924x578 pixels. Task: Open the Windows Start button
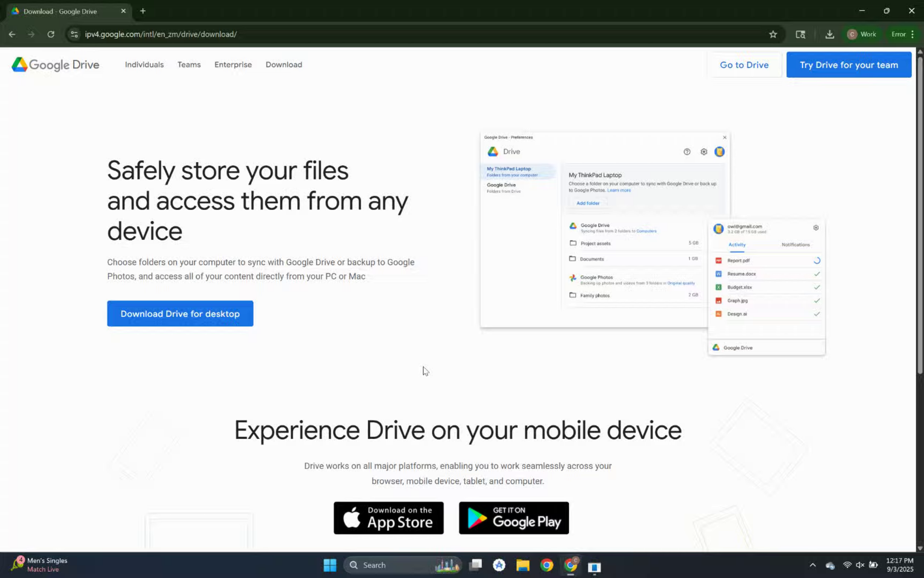pos(330,565)
